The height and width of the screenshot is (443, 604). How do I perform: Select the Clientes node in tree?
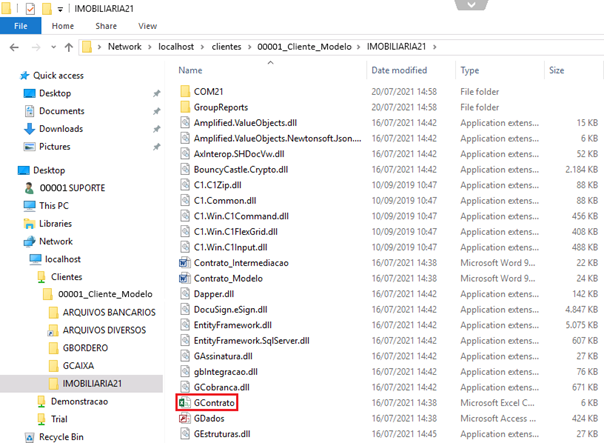pyautogui.click(x=66, y=277)
